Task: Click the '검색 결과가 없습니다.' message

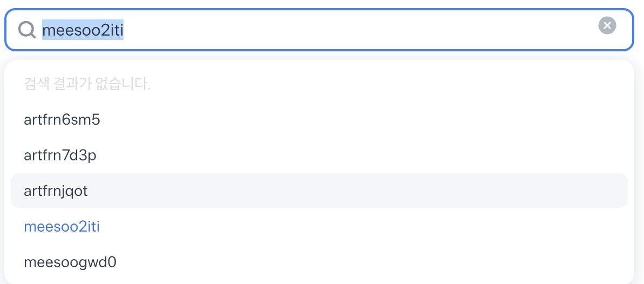Action: coord(87,84)
